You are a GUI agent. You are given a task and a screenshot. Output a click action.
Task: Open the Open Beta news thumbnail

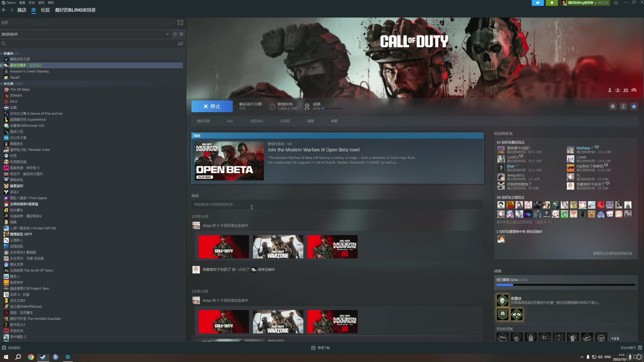[229, 161]
